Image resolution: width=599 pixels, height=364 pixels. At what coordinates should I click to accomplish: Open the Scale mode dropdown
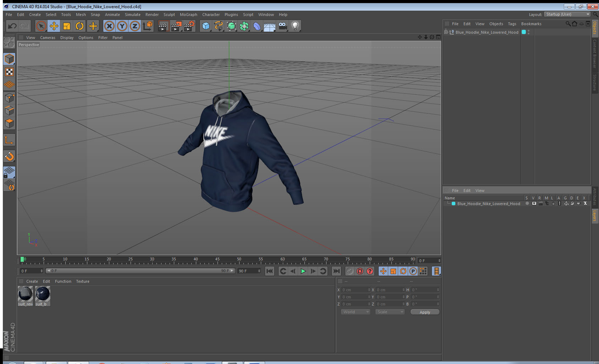[390, 312]
